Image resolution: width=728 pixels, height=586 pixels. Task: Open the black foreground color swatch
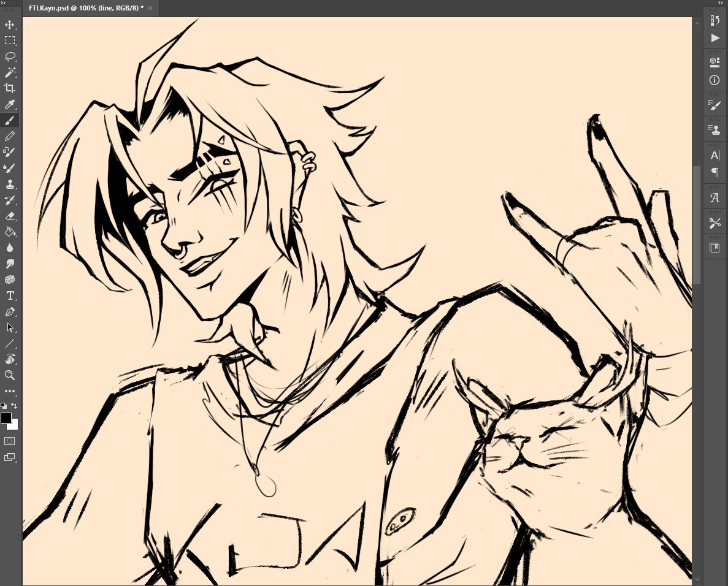tap(6, 417)
